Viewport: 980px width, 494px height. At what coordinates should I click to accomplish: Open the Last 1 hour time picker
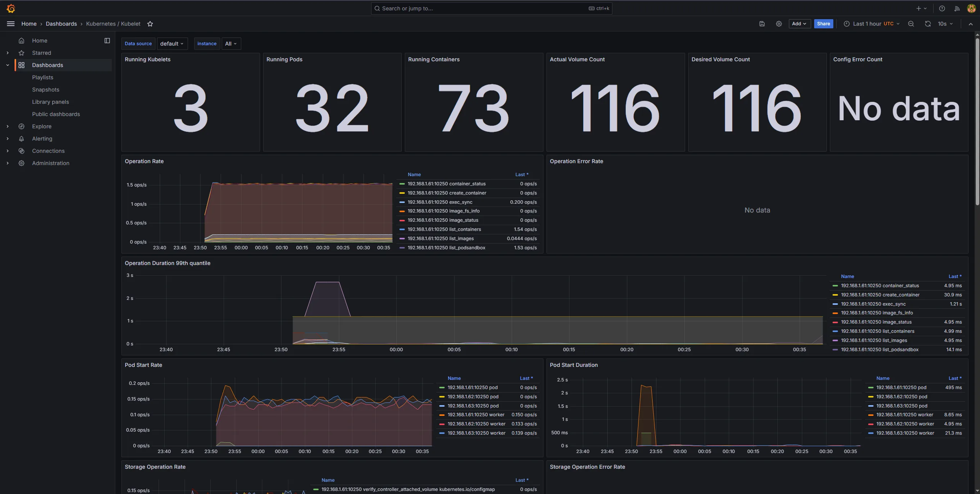[x=872, y=24]
